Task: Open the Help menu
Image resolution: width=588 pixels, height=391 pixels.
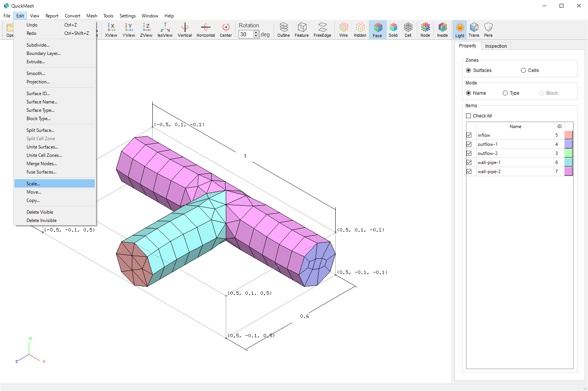Action: tap(169, 16)
